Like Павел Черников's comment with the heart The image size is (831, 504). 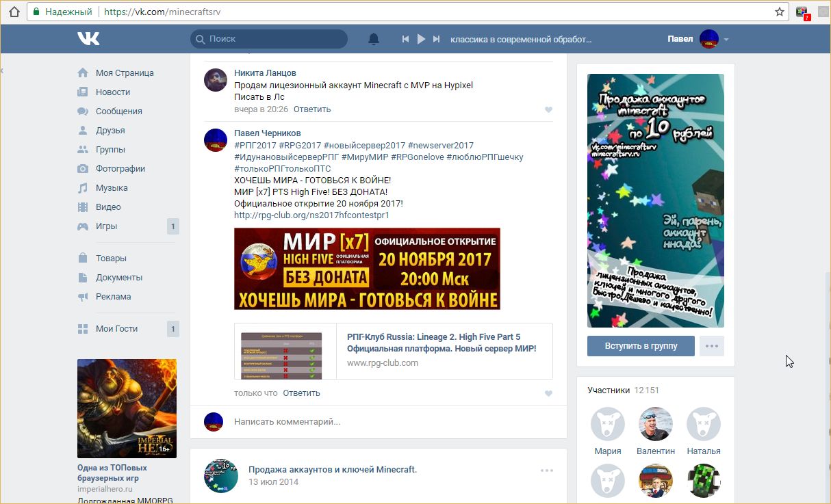coord(548,393)
